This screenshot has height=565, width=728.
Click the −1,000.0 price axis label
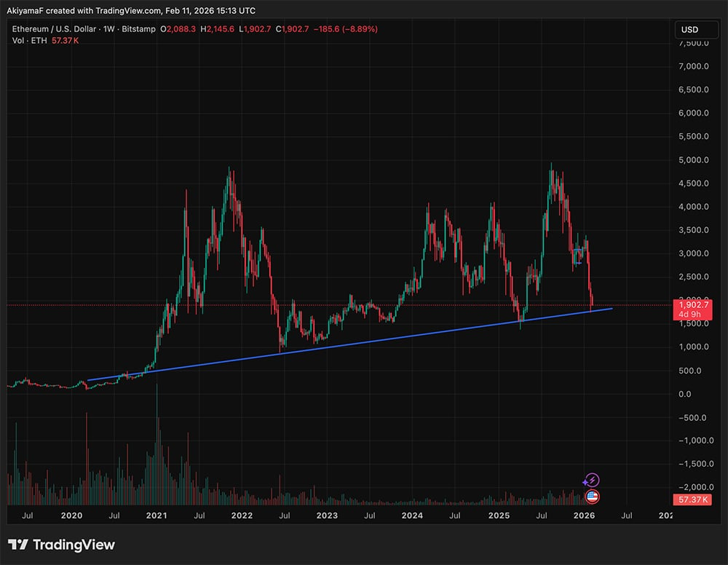coord(696,440)
